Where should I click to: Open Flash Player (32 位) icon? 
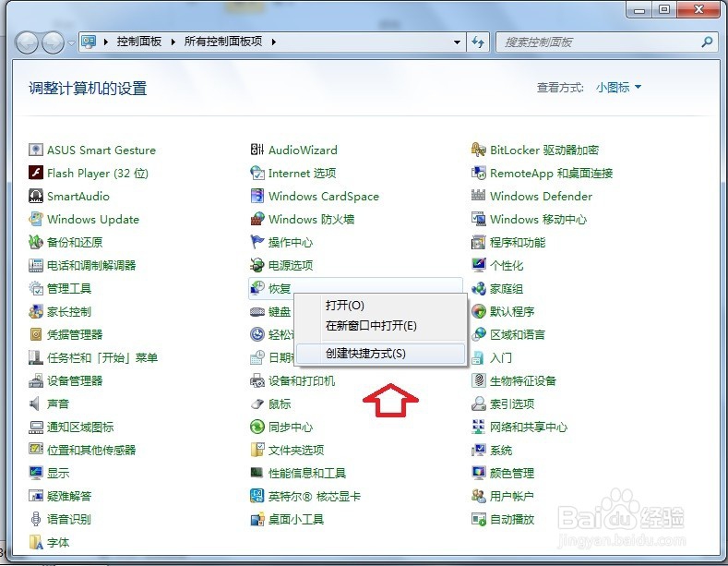pyautogui.click(x=36, y=173)
